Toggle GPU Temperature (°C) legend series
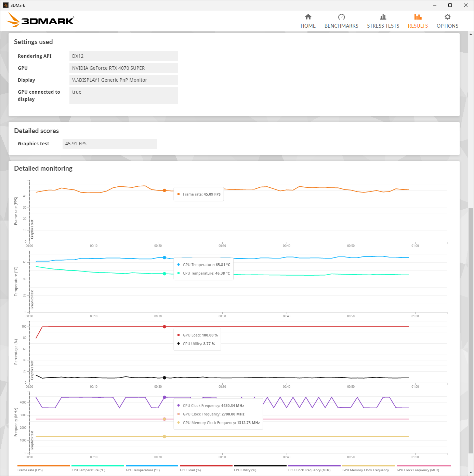Viewport: 474px width, 476px height. coord(152,468)
